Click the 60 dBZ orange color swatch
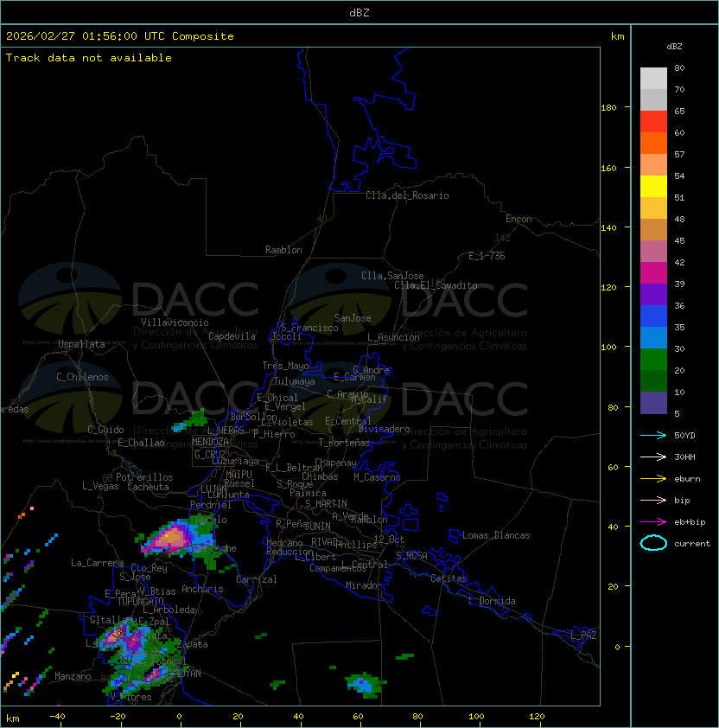The height and width of the screenshot is (728, 719). 653,143
